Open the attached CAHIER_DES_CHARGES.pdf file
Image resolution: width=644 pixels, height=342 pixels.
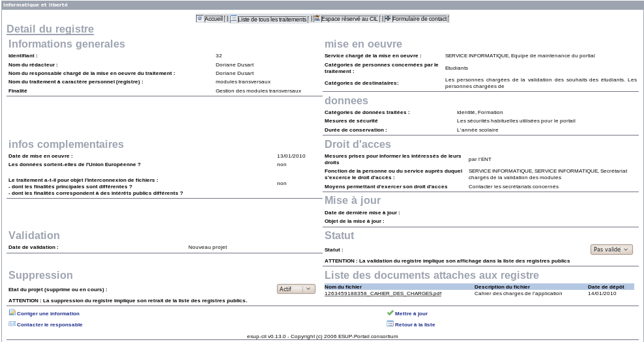[x=383, y=293]
